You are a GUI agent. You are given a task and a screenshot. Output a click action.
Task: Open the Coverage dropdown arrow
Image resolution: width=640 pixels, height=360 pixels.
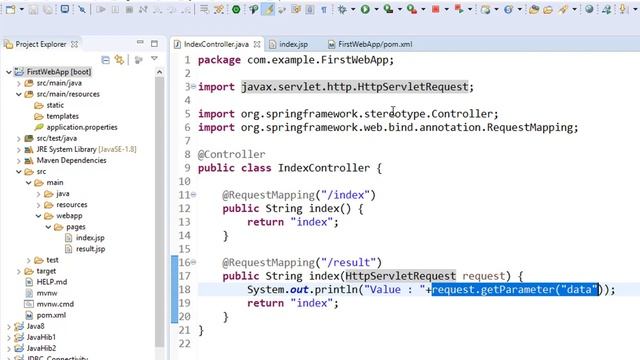coord(400,9)
